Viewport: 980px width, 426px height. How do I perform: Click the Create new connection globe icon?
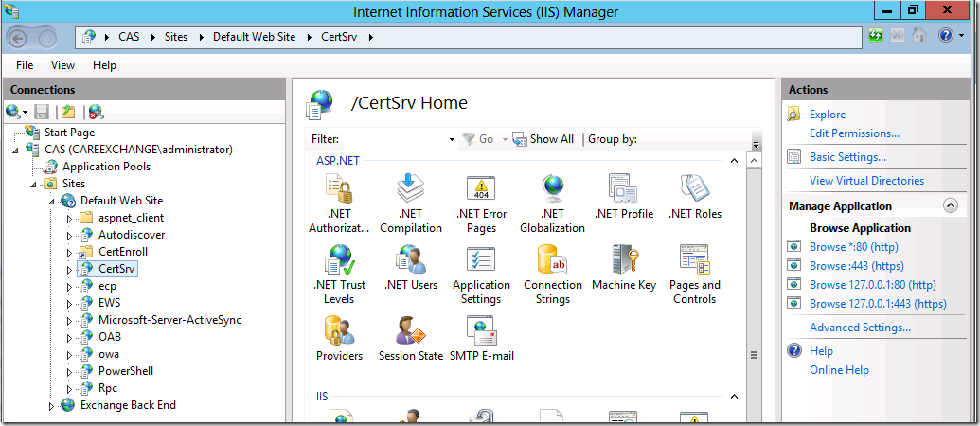13,113
